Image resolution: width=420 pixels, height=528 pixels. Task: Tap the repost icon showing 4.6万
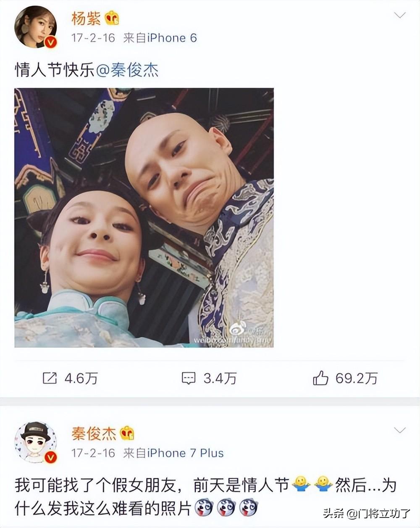click(50, 378)
